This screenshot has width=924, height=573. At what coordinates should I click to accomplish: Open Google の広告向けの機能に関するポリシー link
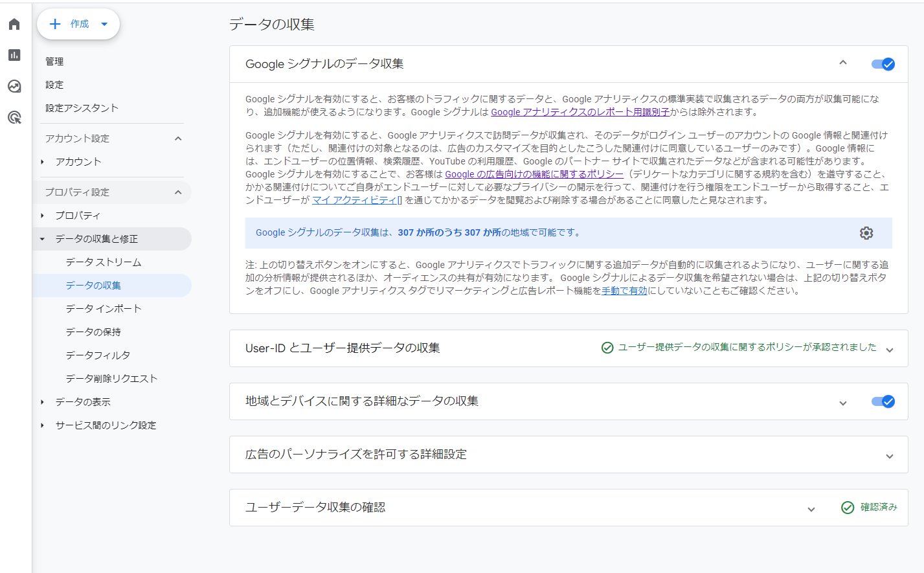pos(534,174)
